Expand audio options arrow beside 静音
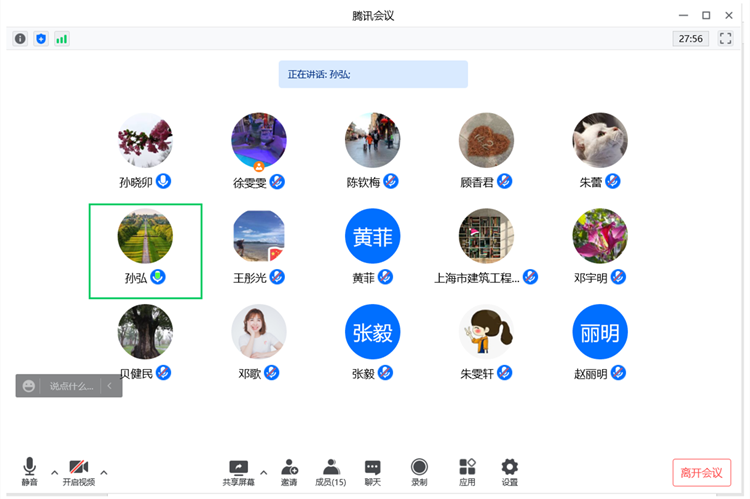The height and width of the screenshot is (499, 750). pos(55,473)
